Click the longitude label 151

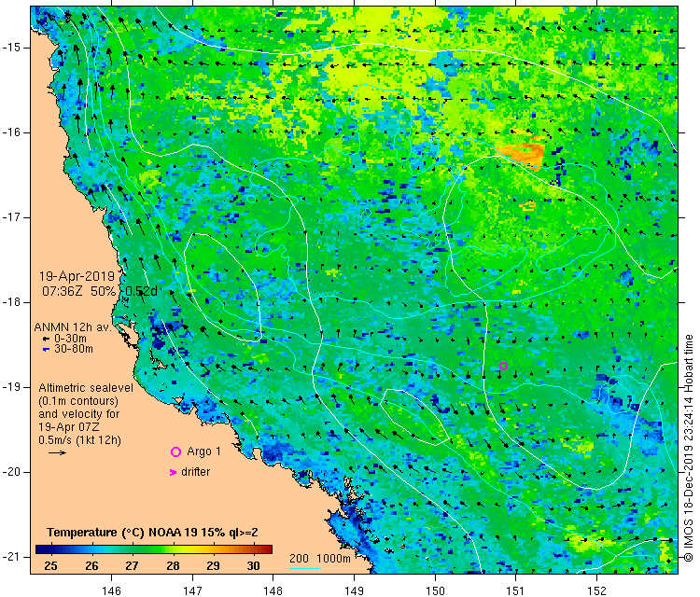click(515, 590)
